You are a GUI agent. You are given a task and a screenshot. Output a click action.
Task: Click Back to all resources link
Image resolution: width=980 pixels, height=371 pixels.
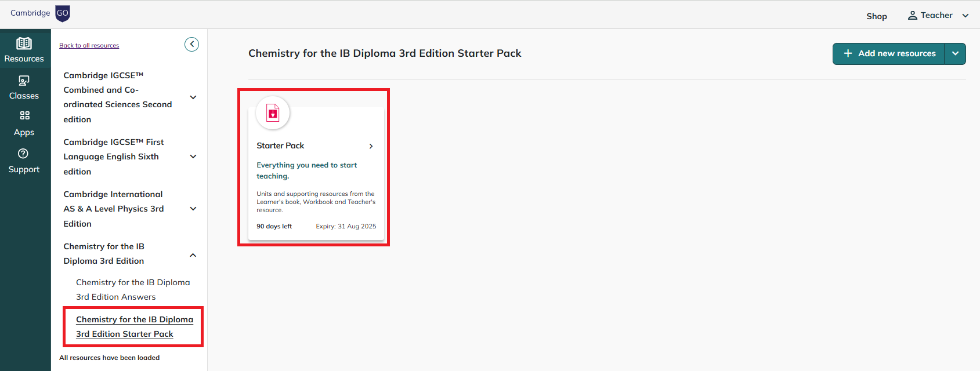pyautogui.click(x=89, y=45)
